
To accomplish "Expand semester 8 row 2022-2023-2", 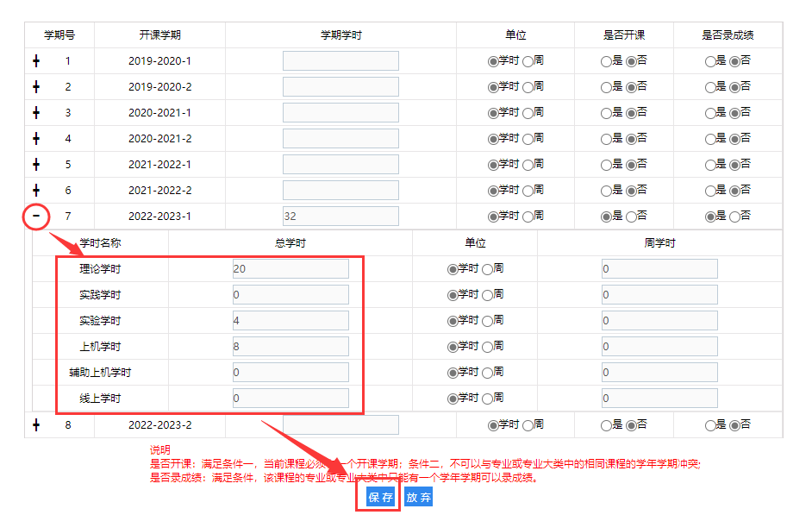I will click(36, 424).
